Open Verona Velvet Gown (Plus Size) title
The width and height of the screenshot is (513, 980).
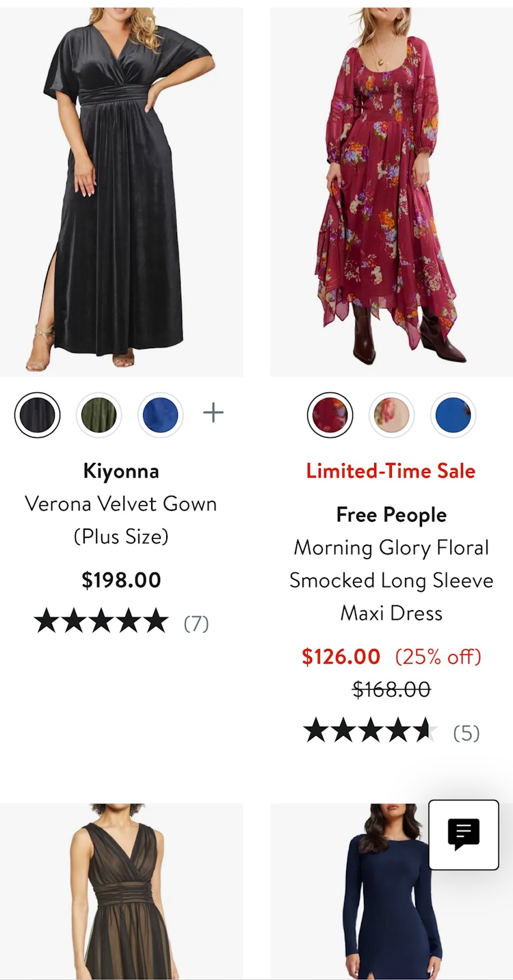[121, 520]
